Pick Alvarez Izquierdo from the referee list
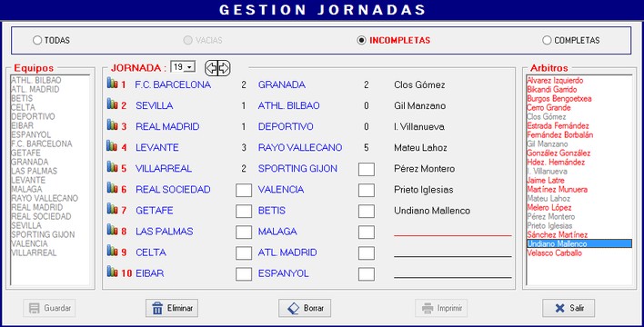644x327 pixels. (x=555, y=81)
